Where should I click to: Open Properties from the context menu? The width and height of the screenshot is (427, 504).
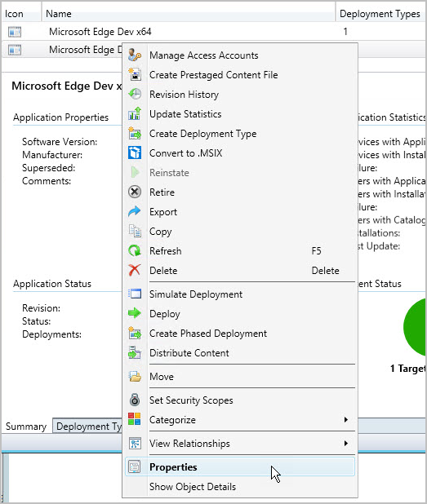point(240,466)
